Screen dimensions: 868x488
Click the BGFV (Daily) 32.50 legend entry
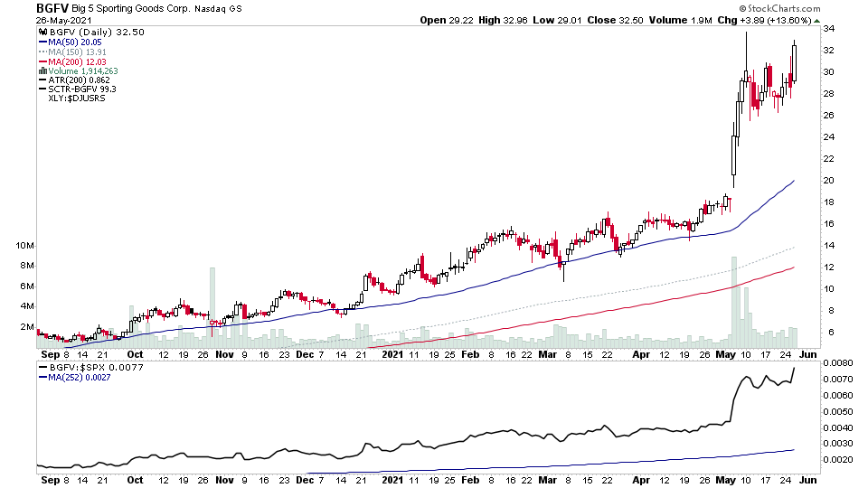97,33
